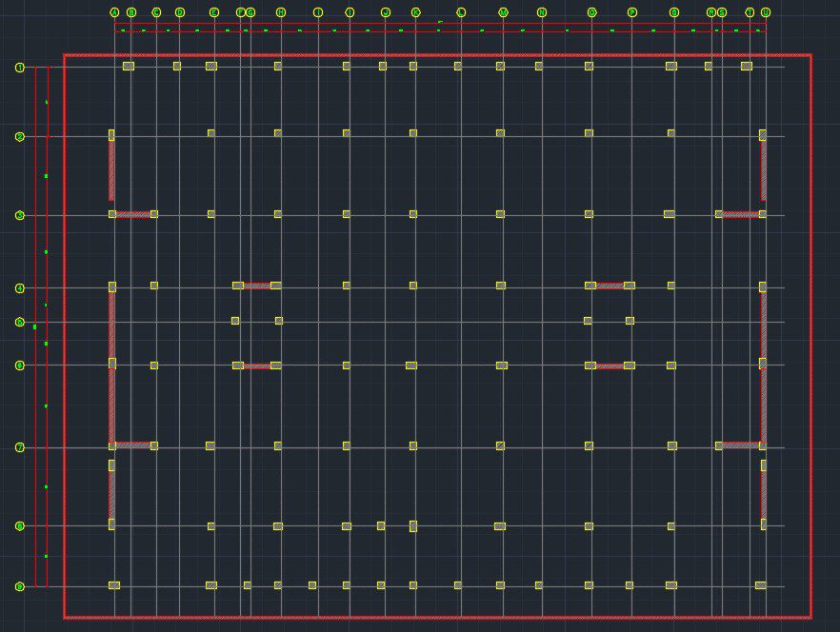
Task: Click the column at grid K, row 1
Action: coord(413,67)
